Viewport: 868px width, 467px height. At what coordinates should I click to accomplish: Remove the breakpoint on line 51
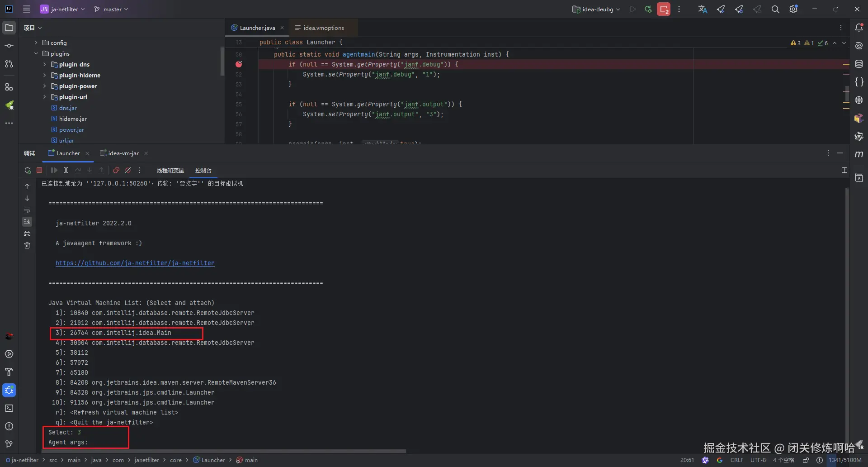click(x=239, y=64)
